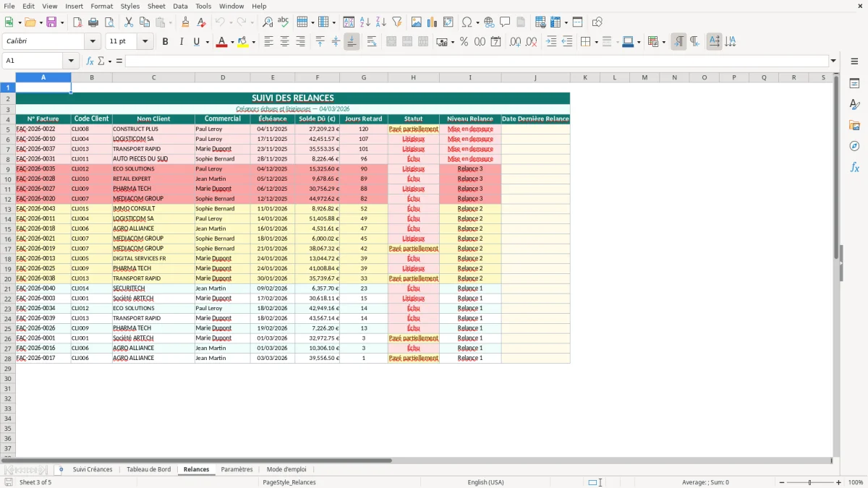Open the Save dropdown arrow
This screenshot has width=868, height=488.
(61, 22)
